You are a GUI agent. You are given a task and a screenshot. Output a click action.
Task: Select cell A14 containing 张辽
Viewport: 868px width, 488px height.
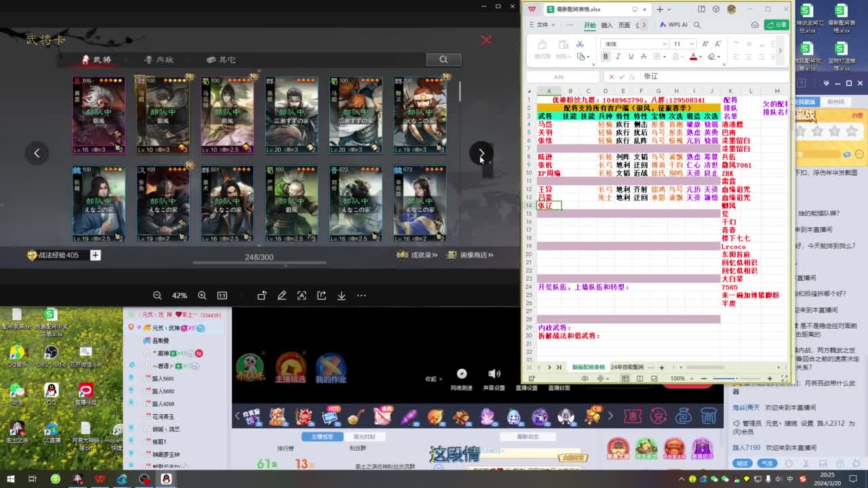tap(549, 205)
